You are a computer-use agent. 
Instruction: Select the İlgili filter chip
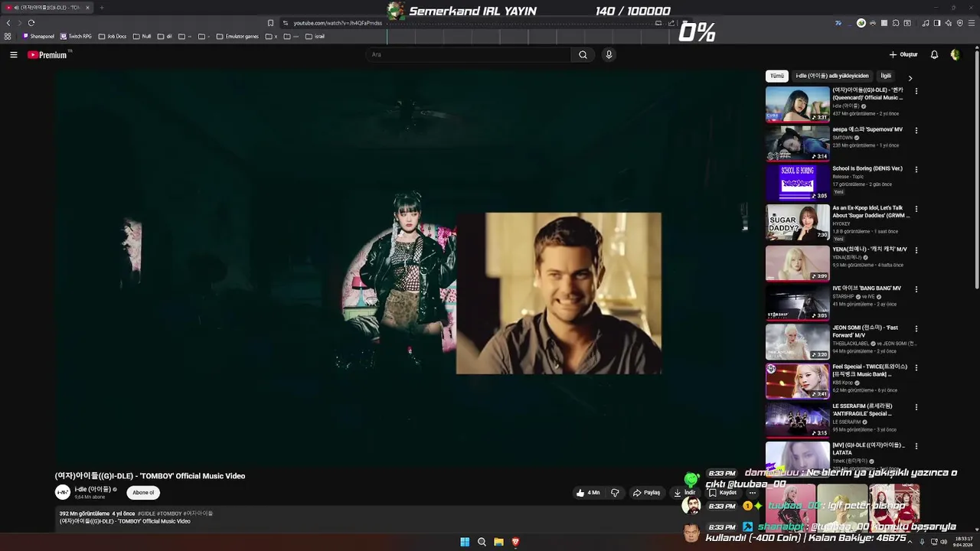coord(886,76)
